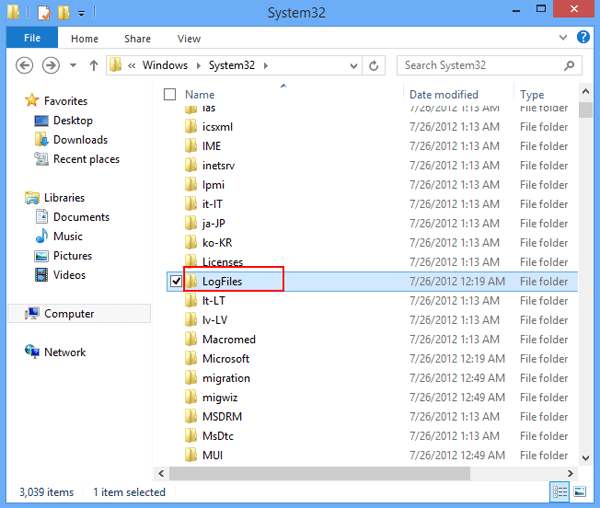The image size is (600, 508).
Task: Sort by the Type column header
Action: pyautogui.click(x=532, y=94)
